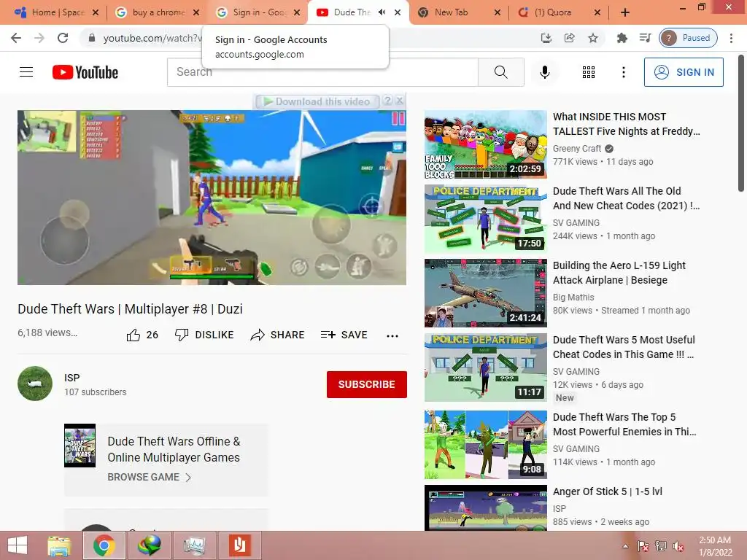The width and height of the screenshot is (747, 560).
Task: Open the YouTube apps grid icon
Action: pyautogui.click(x=589, y=72)
